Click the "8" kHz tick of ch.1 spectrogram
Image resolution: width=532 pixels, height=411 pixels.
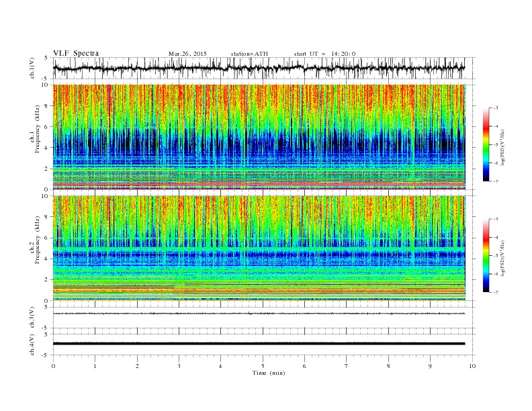[x=46, y=106]
